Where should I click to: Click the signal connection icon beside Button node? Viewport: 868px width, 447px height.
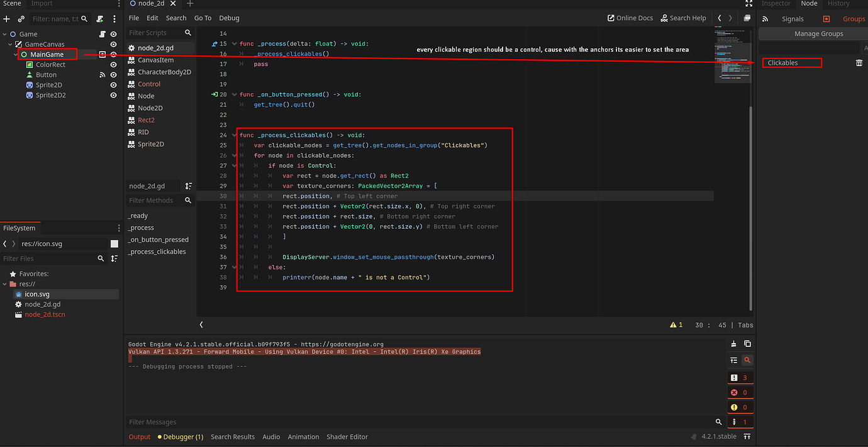click(x=103, y=75)
